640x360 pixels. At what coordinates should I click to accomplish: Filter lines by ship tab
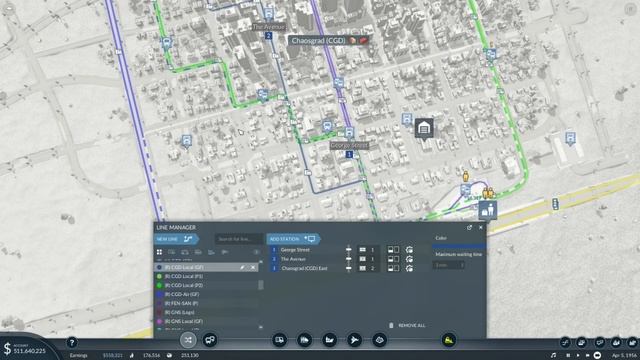211,252
